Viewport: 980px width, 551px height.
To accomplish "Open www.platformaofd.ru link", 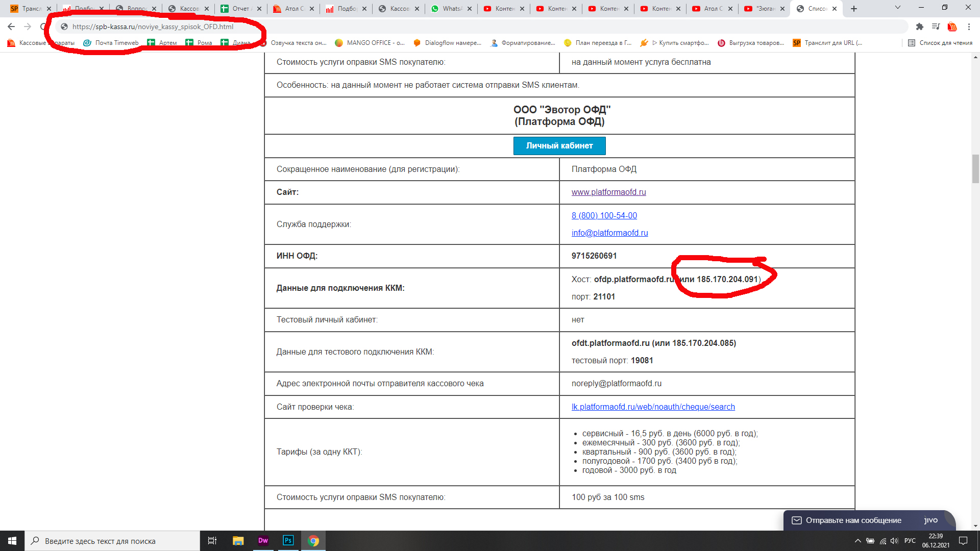I will (x=608, y=192).
